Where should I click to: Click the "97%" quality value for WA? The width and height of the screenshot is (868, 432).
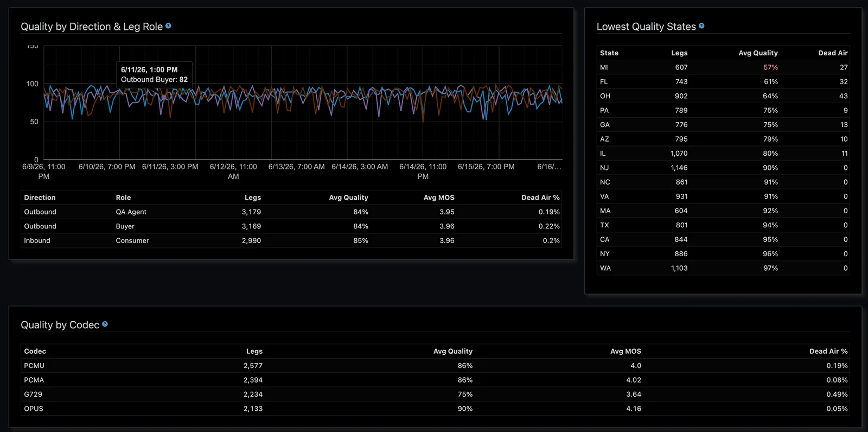(770, 269)
